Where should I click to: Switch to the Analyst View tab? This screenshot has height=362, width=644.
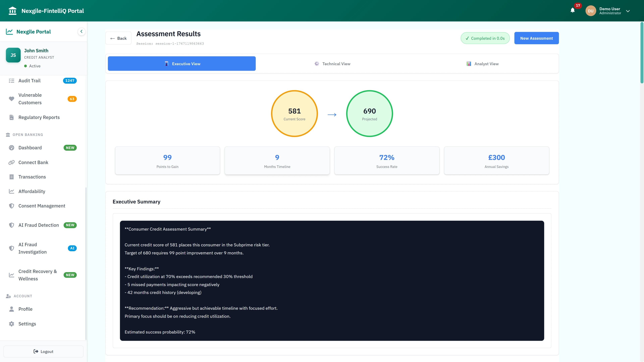tap(482, 64)
